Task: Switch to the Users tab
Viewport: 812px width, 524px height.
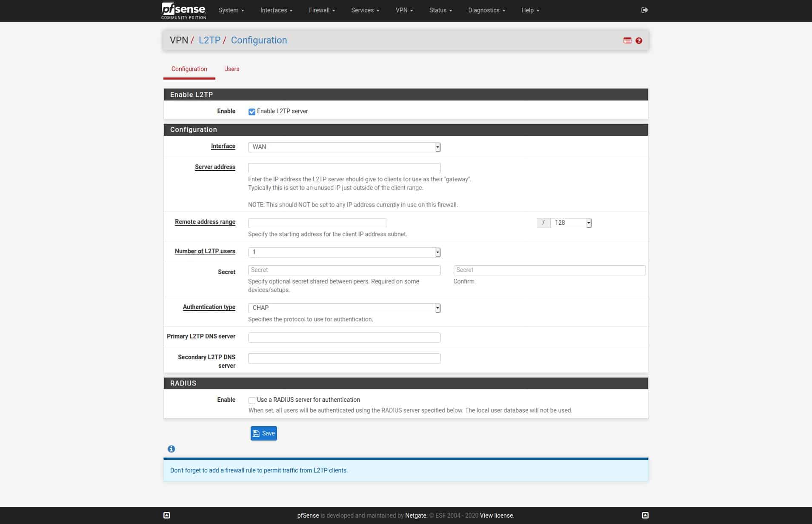Action: point(232,69)
